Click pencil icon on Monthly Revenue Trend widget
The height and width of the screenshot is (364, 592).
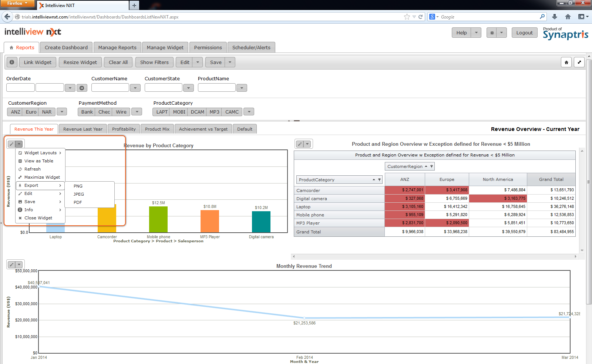click(x=12, y=264)
